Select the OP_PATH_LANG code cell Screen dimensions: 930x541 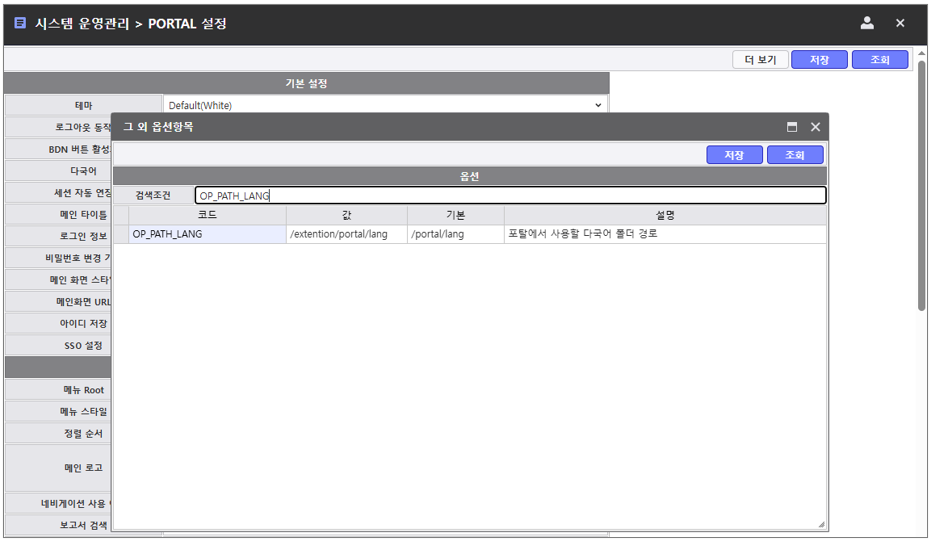coord(207,234)
